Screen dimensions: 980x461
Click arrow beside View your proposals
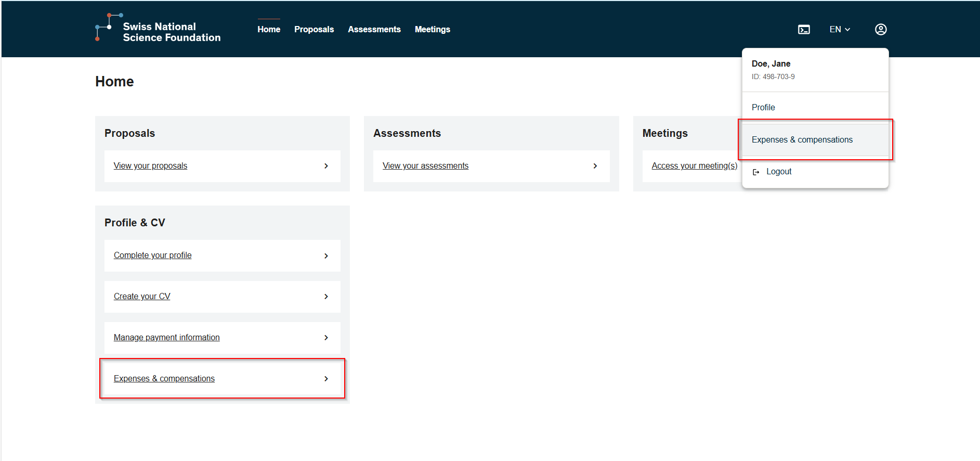(326, 166)
